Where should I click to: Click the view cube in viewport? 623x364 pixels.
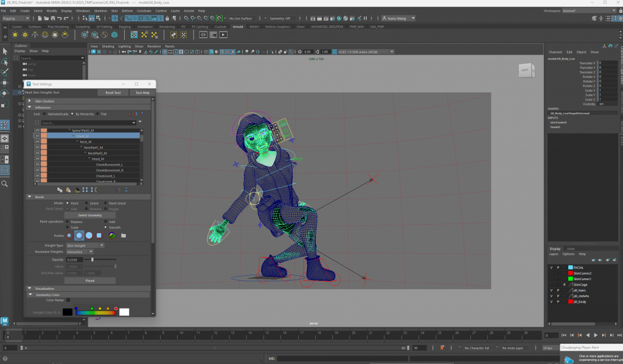[524, 70]
